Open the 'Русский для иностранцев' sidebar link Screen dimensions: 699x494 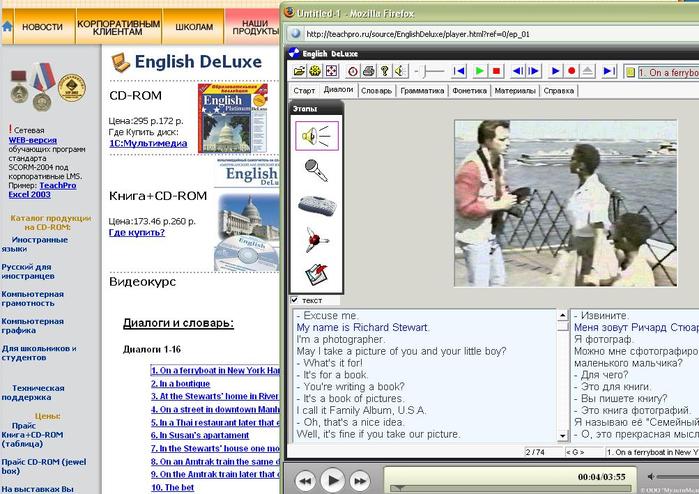[x=28, y=272]
